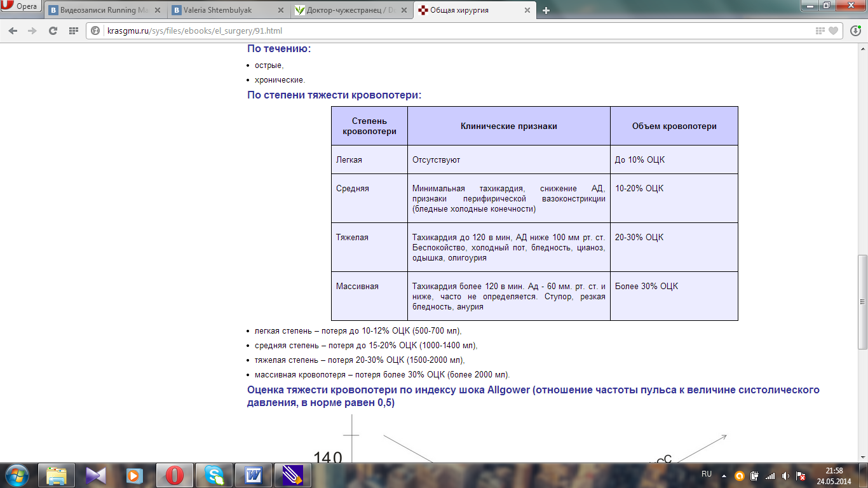
Task: Open a new browser tab
Action: click(x=546, y=10)
